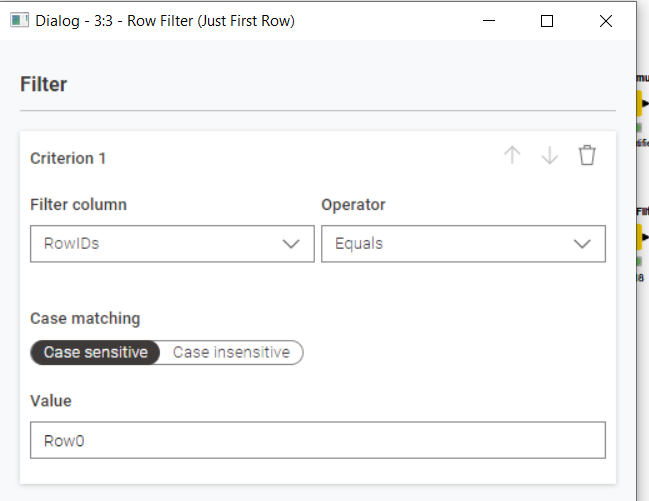
Task: Click into the Value field containing Row0
Action: click(318, 440)
